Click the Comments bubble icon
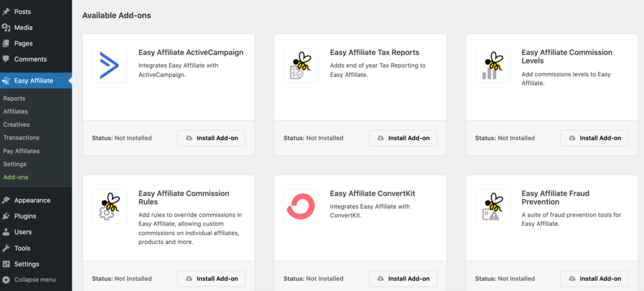Screen dimensions: 644x291 click(6, 59)
